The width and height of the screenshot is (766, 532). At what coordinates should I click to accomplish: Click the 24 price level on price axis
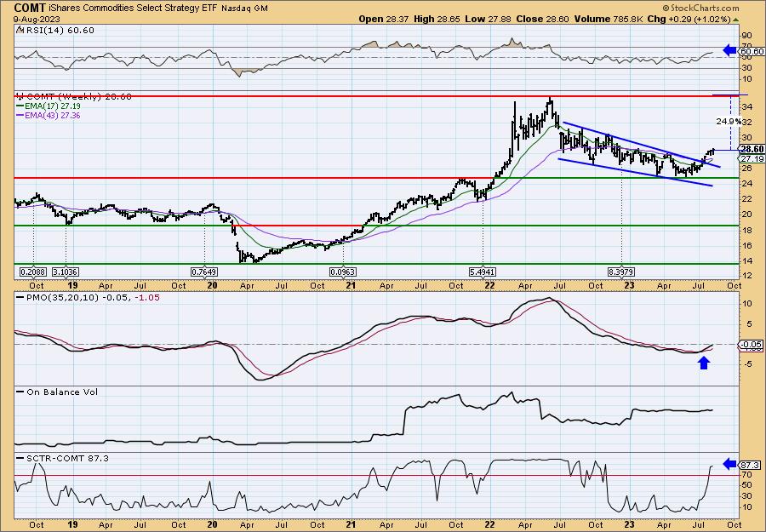[x=746, y=183]
